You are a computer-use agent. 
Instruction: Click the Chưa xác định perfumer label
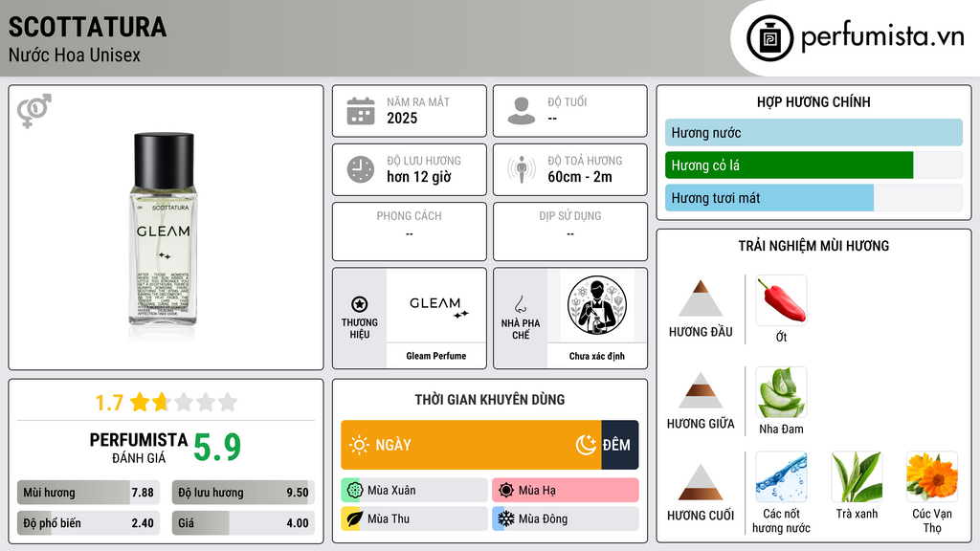point(597,356)
